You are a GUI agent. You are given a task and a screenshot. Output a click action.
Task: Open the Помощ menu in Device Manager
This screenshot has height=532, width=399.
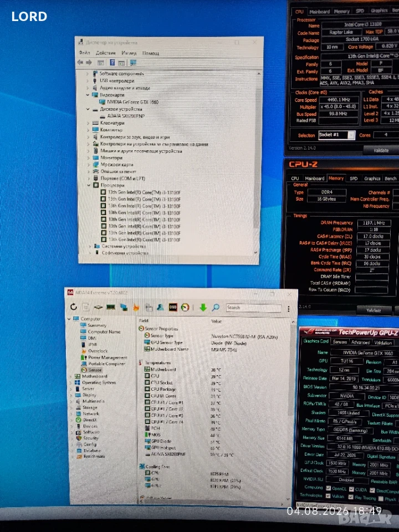[151, 53]
